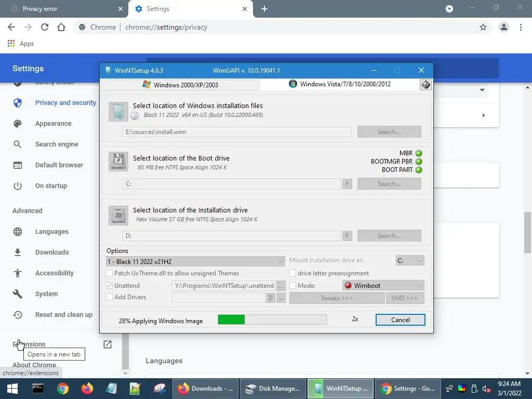The height and width of the screenshot is (399, 532).
Task: Open Mount Installation drive letter dropdown
Action: (x=410, y=261)
